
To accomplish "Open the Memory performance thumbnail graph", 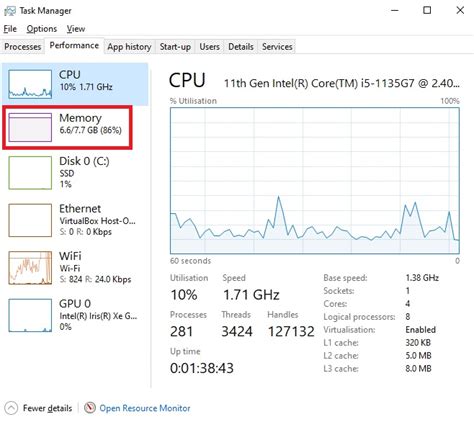I will pyautogui.click(x=30, y=127).
